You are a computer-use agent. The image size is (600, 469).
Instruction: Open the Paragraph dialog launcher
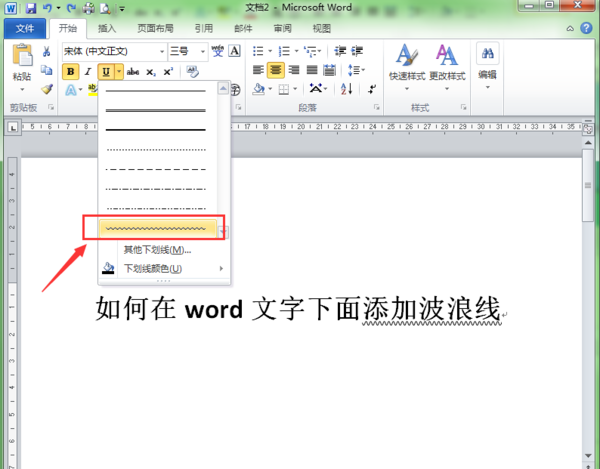377,107
